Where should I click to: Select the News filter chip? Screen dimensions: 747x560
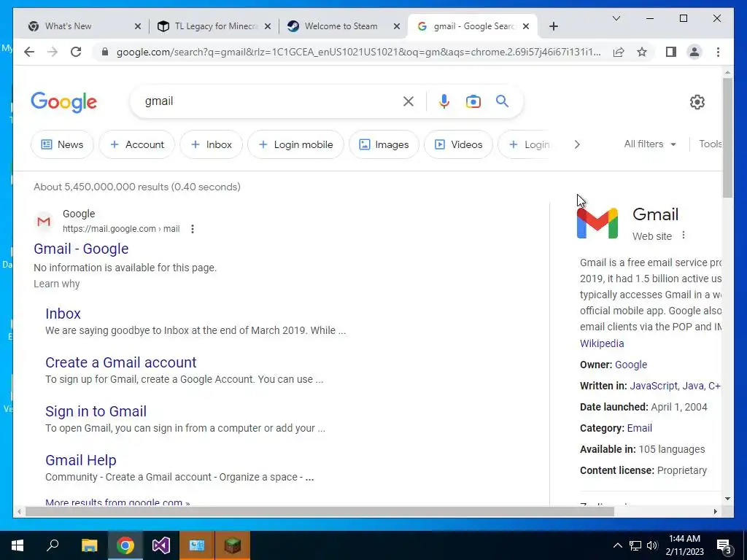[x=63, y=144]
